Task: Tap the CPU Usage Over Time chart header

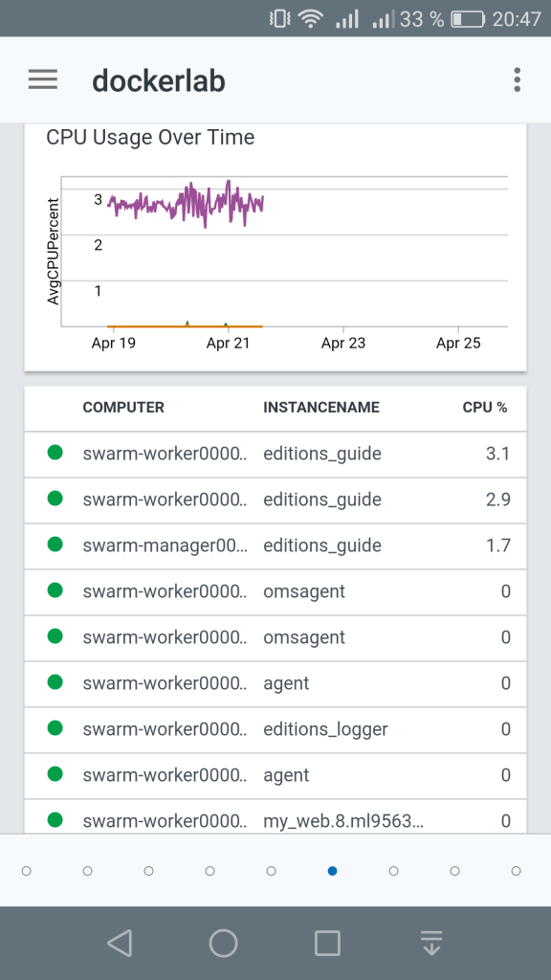Action: [149, 138]
